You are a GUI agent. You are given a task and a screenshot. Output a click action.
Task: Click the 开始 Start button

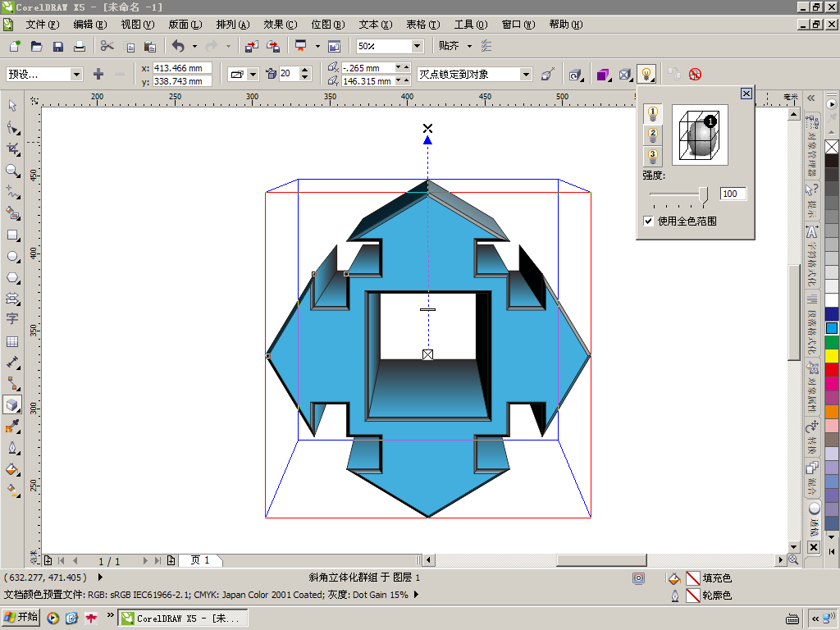[x=21, y=618]
